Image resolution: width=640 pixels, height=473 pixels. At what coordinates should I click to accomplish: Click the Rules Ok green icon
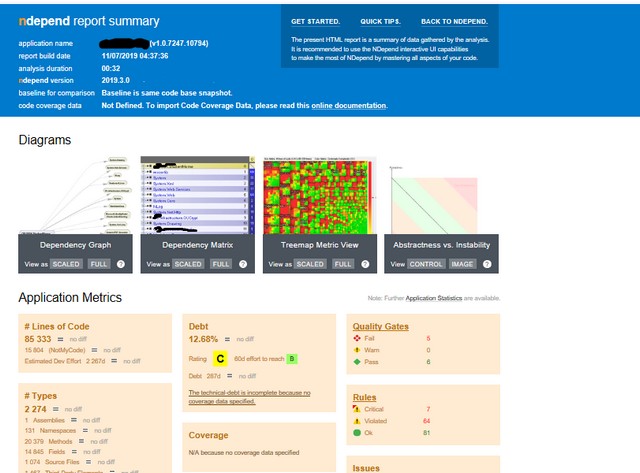pos(357,433)
